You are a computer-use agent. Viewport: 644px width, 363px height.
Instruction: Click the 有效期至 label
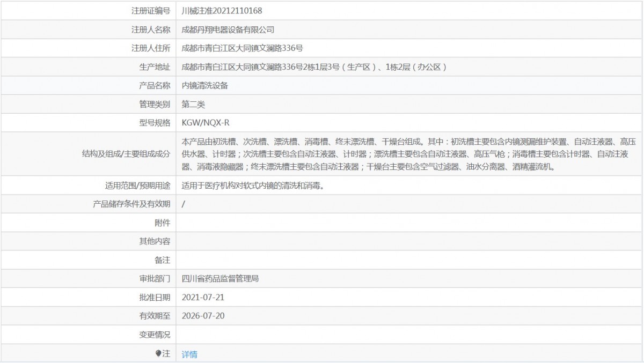point(155,316)
